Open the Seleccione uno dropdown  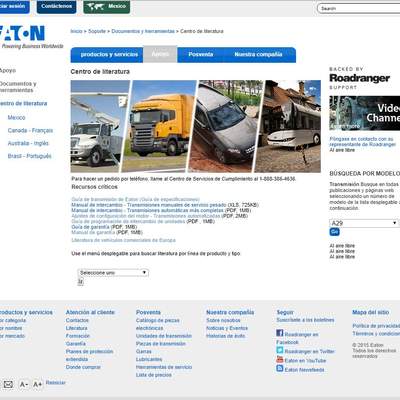(x=113, y=273)
